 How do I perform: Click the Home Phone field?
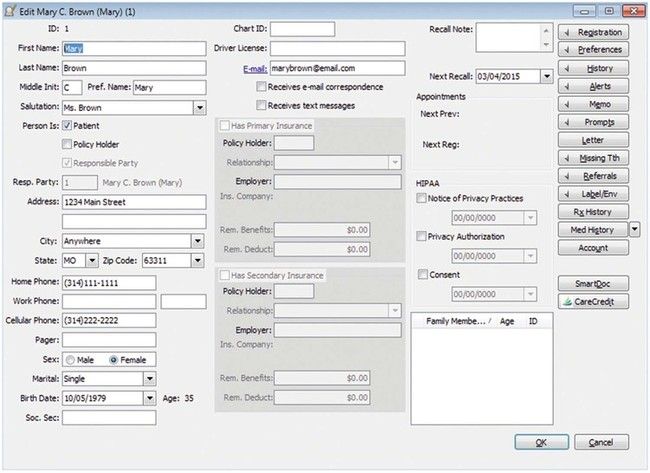pos(108,283)
